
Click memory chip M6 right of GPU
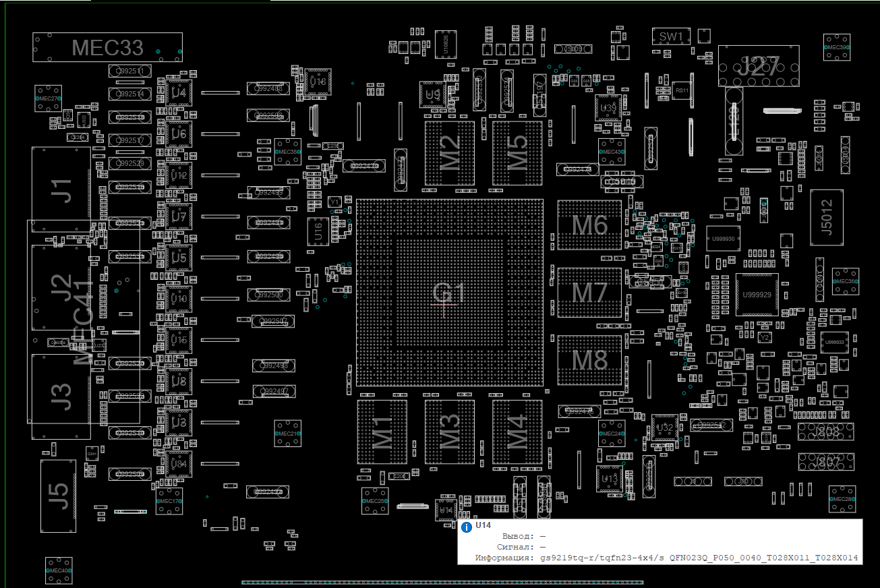[589, 225]
